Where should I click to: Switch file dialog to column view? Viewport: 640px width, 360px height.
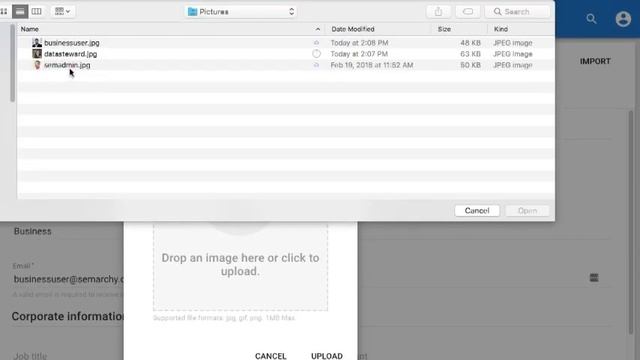click(36, 11)
